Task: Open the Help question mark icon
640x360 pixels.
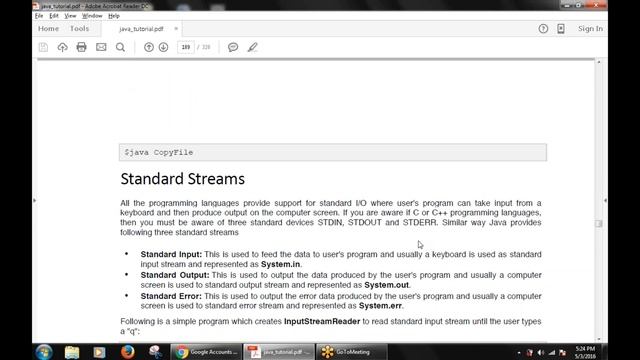Action: pos(543,29)
